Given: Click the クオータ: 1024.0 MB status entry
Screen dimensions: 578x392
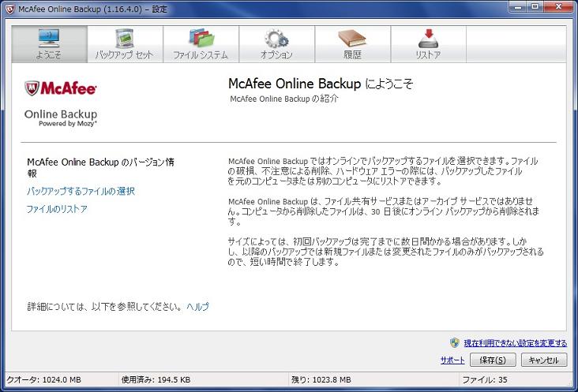Looking at the screenshot, I should pos(44,380).
